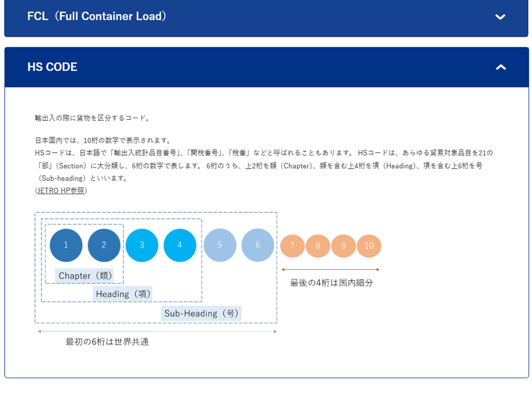Click the Chapter（類） label

pyautogui.click(x=85, y=276)
